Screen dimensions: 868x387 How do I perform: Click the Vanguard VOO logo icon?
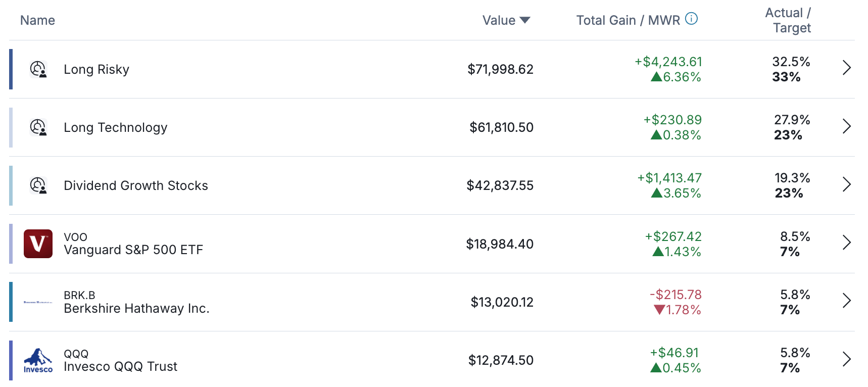[38, 244]
